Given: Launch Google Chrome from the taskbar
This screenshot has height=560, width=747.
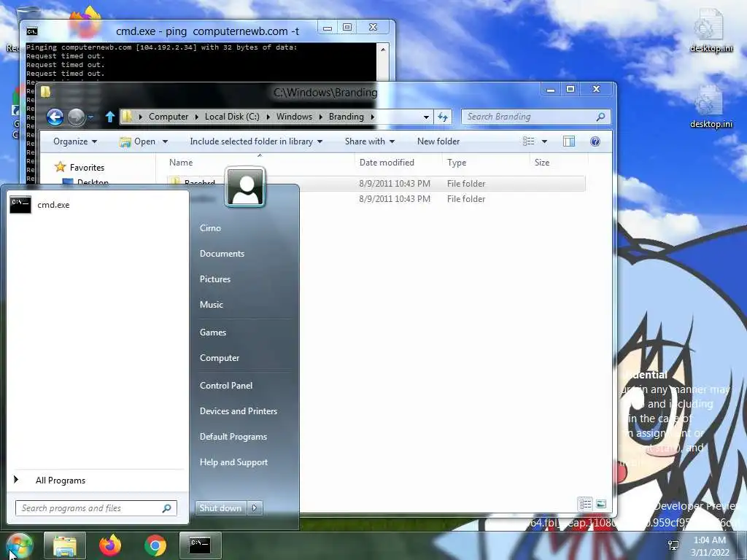Looking at the screenshot, I should coord(155,545).
